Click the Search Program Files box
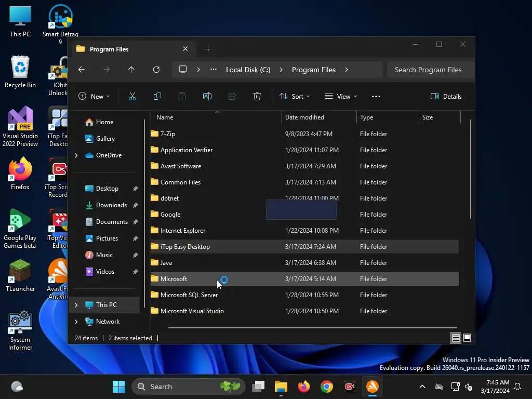This screenshot has height=399, width=532. [x=431, y=70]
